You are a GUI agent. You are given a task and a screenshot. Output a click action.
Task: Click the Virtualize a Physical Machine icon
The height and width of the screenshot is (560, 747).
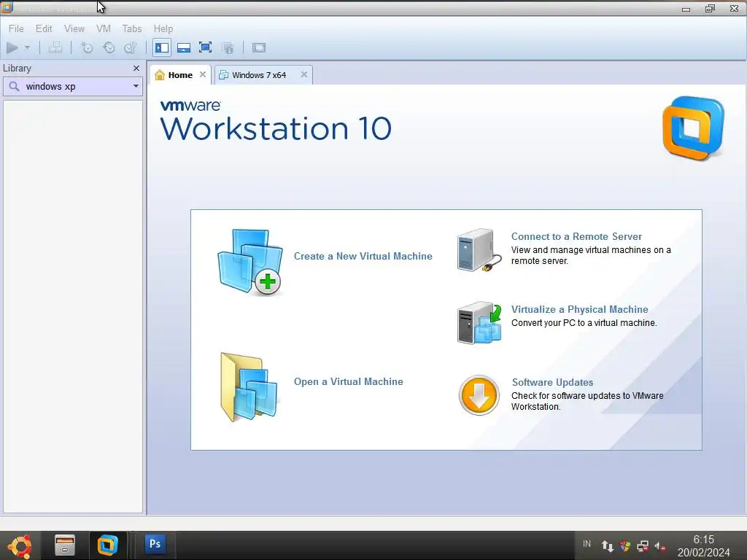pos(479,323)
